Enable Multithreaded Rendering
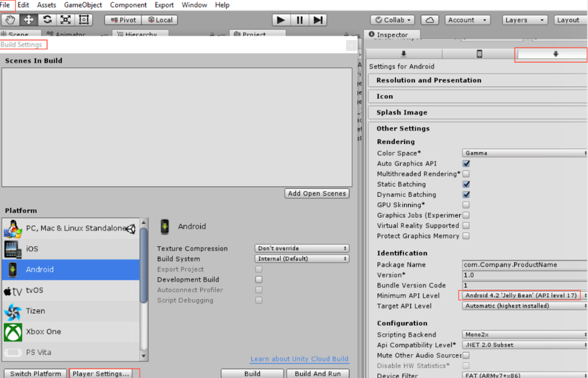The width and height of the screenshot is (588, 378). coord(466,174)
